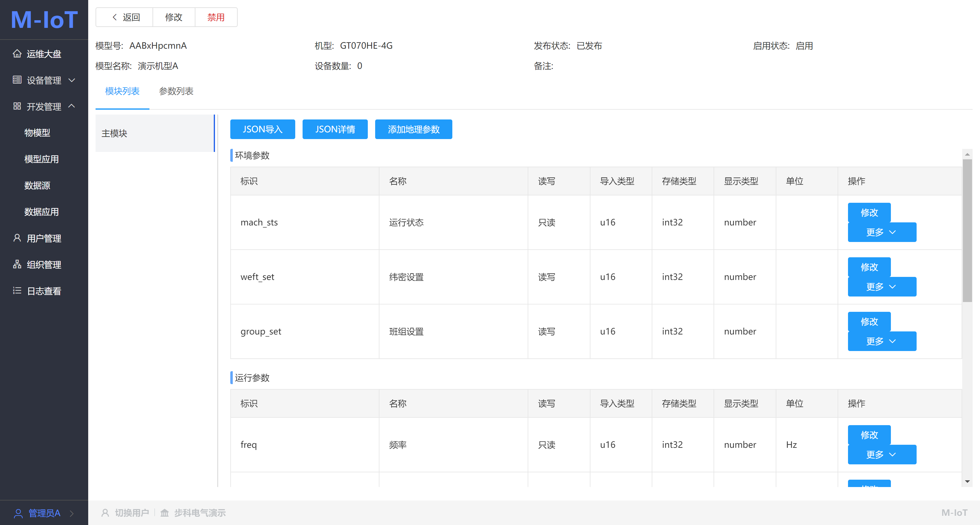Click the 切换用户 person icon

tap(105, 513)
